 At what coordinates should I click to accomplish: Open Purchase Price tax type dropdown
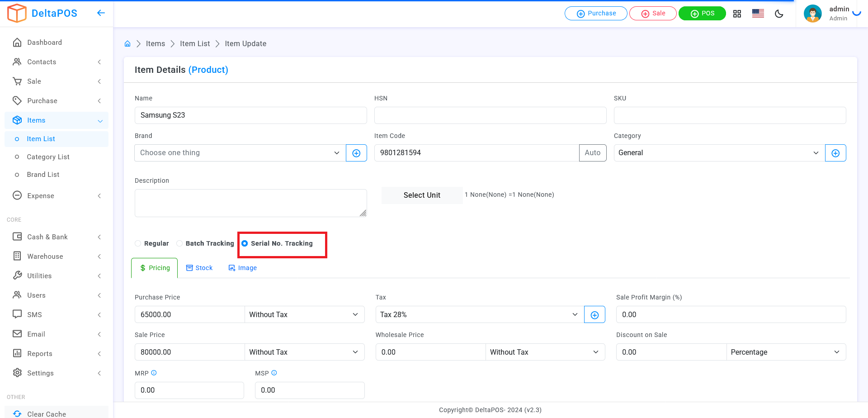[304, 314]
